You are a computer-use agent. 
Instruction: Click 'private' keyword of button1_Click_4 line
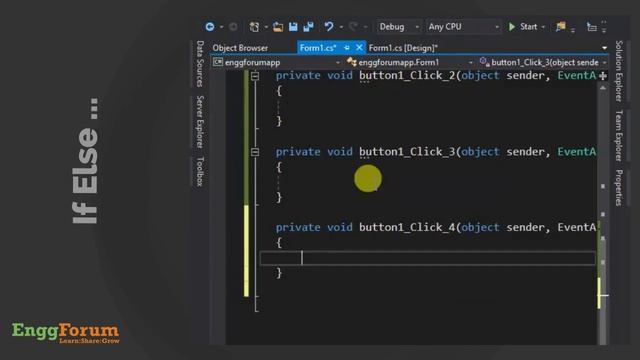(298, 227)
